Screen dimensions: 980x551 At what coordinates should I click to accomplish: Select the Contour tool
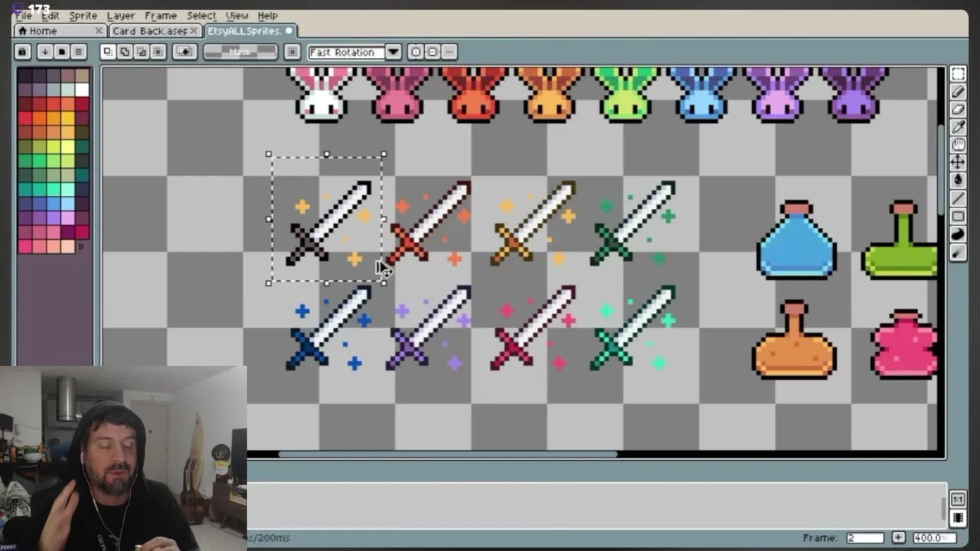(x=958, y=233)
